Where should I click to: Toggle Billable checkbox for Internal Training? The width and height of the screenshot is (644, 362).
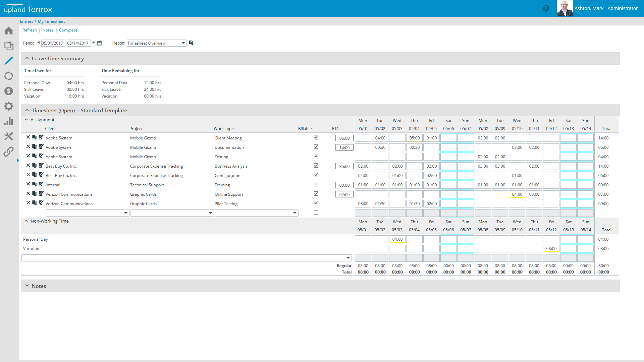pyautogui.click(x=316, y=184)
